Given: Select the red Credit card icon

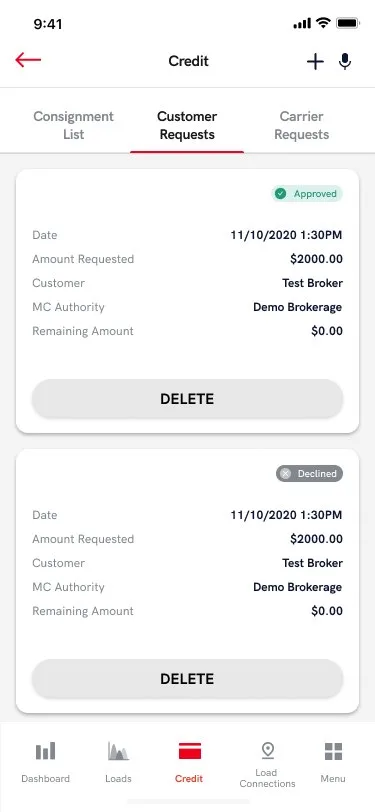Looking at the screenshot, I should 190,751.
